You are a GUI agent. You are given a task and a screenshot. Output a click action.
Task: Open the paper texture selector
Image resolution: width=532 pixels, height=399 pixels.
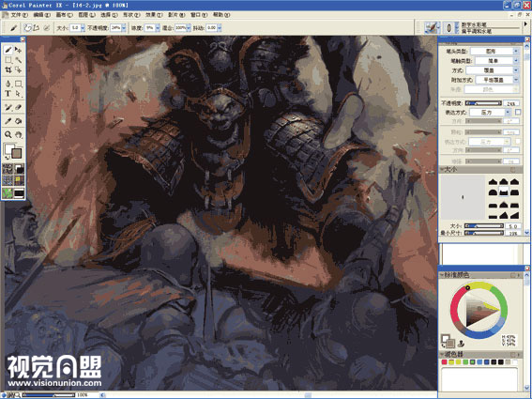[8, 168]
